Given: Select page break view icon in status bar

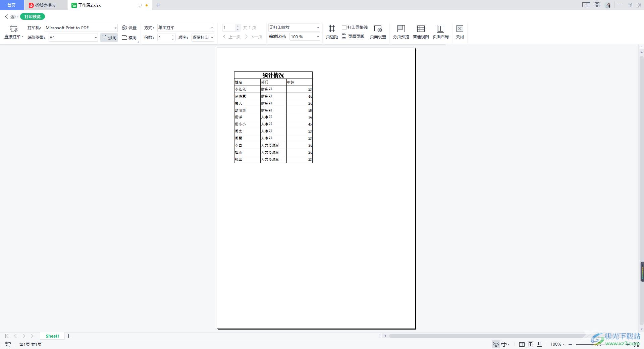Looking at the screenshot, I should pos(539,344).
